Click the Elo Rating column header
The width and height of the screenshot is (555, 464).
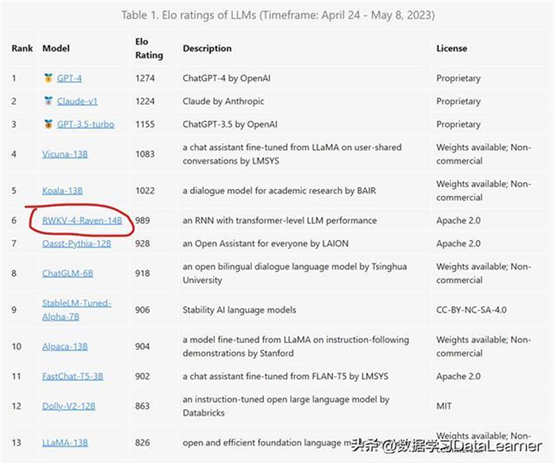click(x=149, y=48)
